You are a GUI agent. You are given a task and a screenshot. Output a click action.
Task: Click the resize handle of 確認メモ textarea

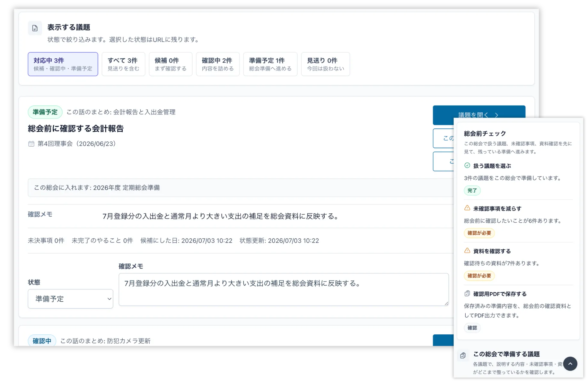point(446,303)
